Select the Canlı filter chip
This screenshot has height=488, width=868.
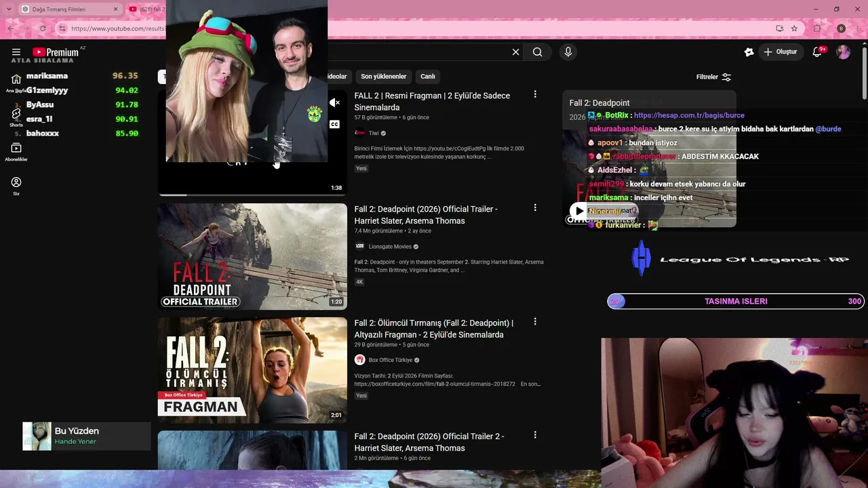pyautogui.click(x=428, y=77)
